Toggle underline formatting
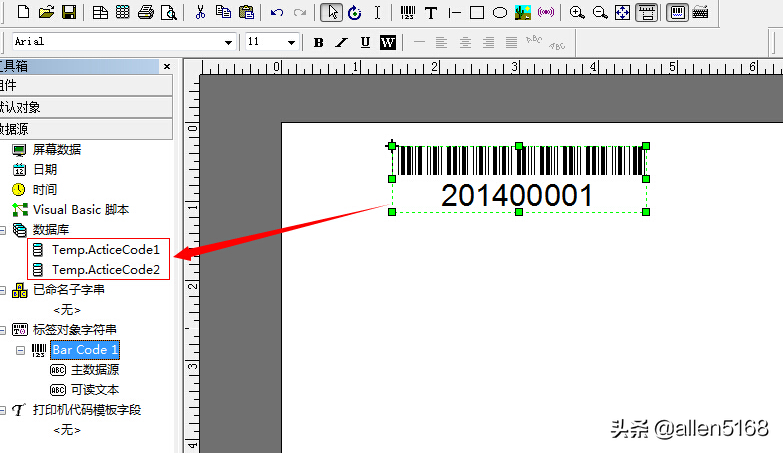The width and height of the screenshot is (783, 453). (x=365, y=42)
